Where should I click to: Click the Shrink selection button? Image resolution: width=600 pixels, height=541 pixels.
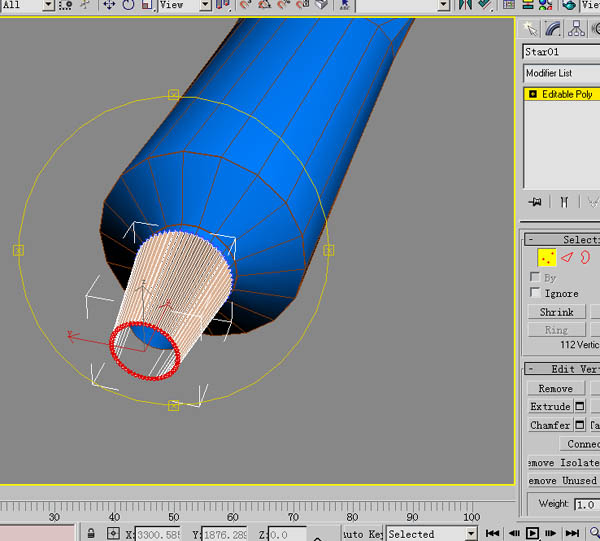point(556,312)
